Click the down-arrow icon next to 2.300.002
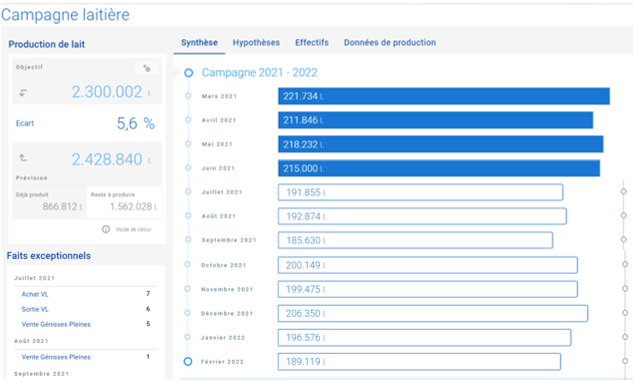Viewport: 633px width, 380px height. click(23, 92)
